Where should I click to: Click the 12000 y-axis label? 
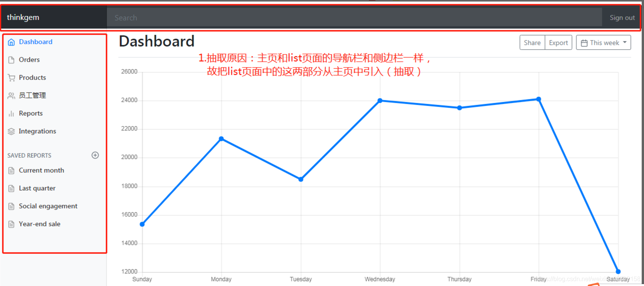129,272
